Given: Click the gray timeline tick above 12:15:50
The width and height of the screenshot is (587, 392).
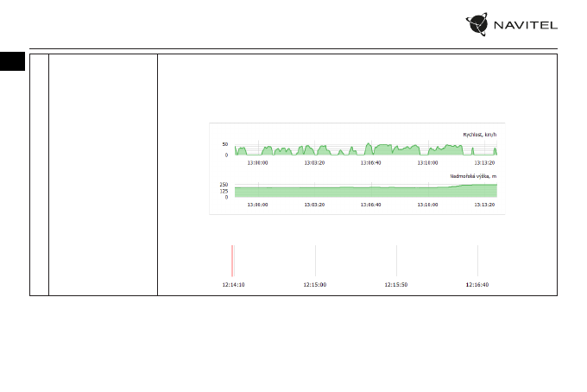Looking at the screenshot, I should point(396,260).
